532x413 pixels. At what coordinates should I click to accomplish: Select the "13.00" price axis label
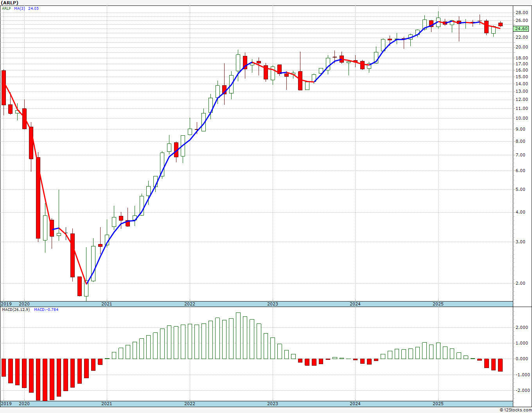(x=522, y=91)
